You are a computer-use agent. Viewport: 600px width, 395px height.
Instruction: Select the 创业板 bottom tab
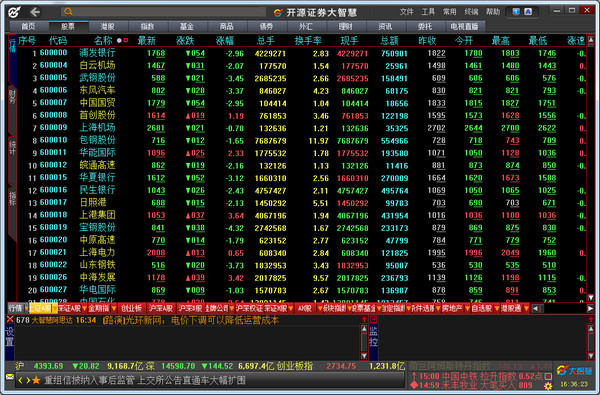tap(132, 308)
